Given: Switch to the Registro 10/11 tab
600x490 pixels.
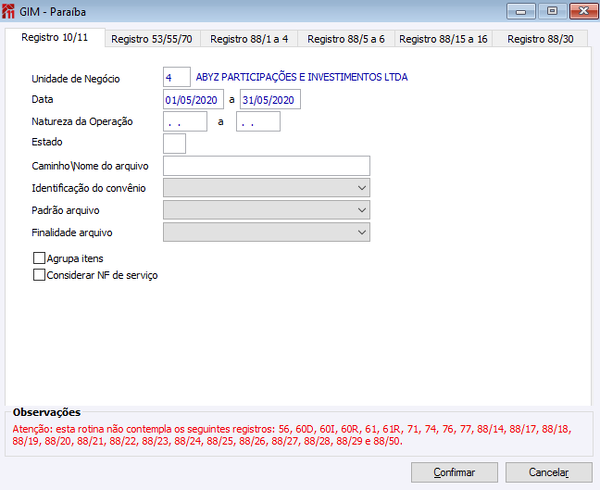Looking at the screenshot, I should pyautogui.click(x=55, y=37).
